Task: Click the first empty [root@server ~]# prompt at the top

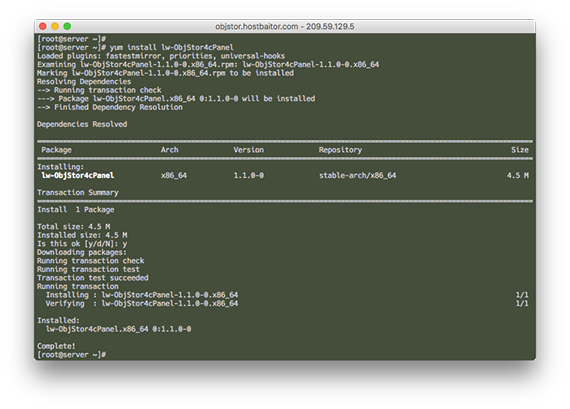Action: [x=72, y=39]
